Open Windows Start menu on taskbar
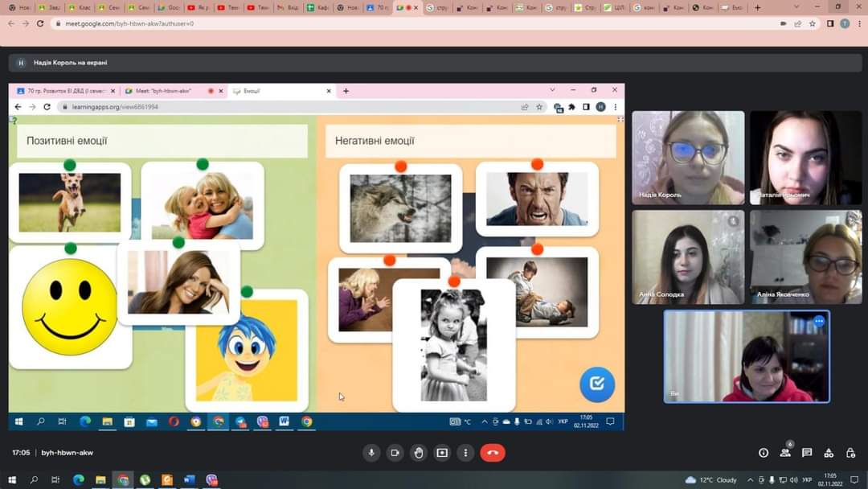The height and width of the screenshot is (489, 868). coord(11,480)
